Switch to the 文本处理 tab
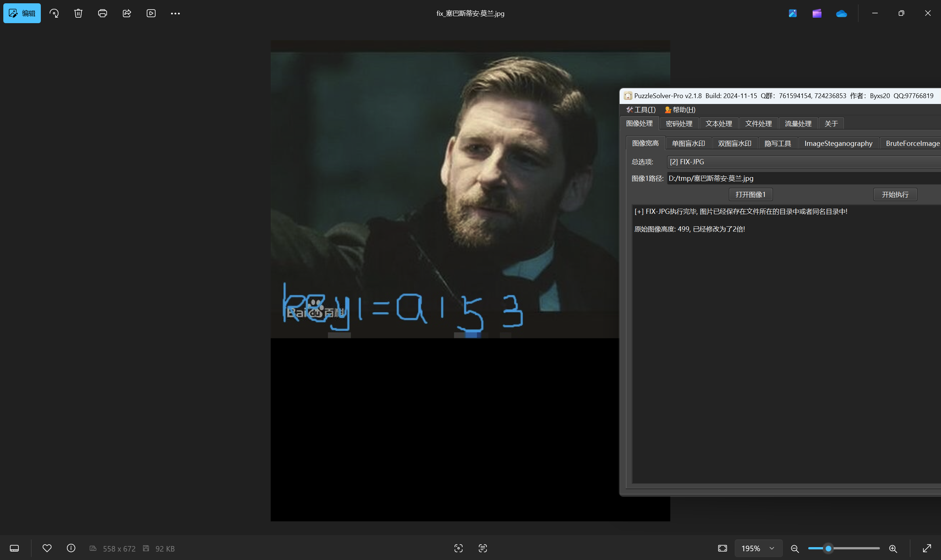 719,124
